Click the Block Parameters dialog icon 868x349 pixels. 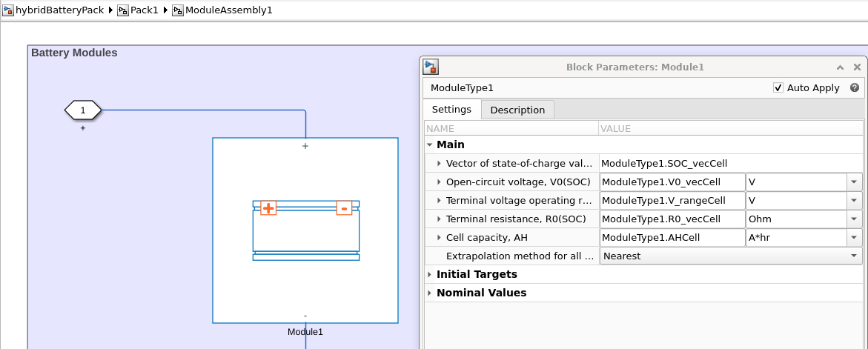431,67
